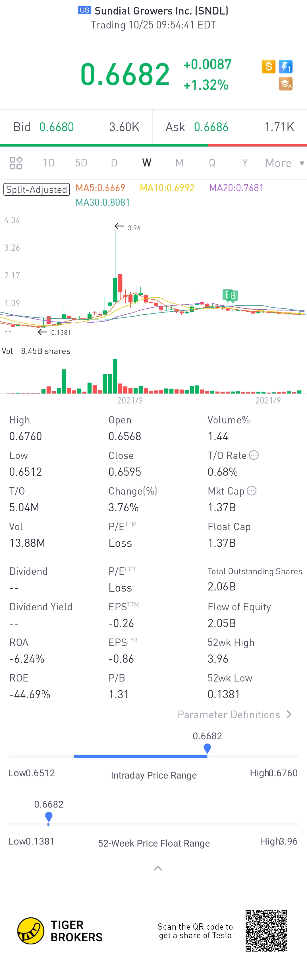
Task: Tap the Scan the QR code promo text
Action: (x=195, y=931)
